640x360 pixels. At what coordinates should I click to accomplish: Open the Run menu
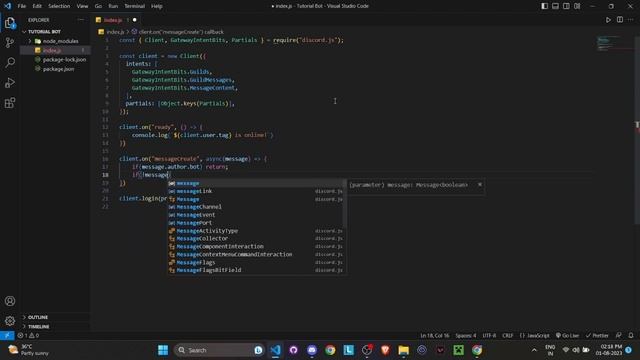[113, 6]
